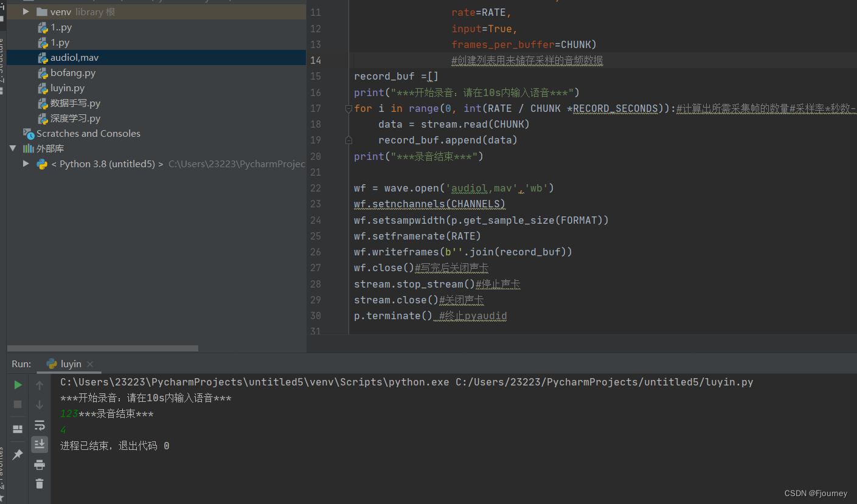Toggle scroll to end of console output
This screenshot has height=504, width=857.
pyautogui.click(x=40, y=444)
